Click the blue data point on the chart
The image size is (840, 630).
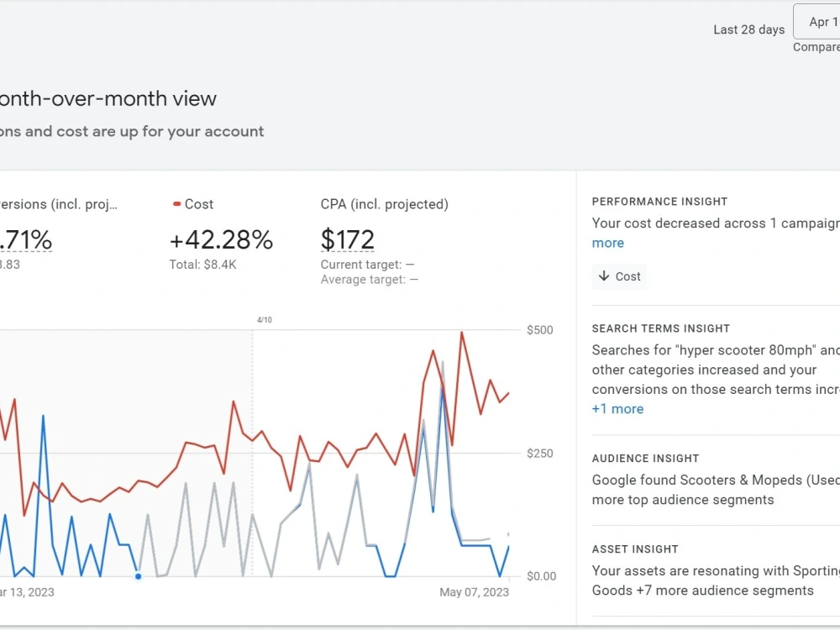tap(139, 576)
